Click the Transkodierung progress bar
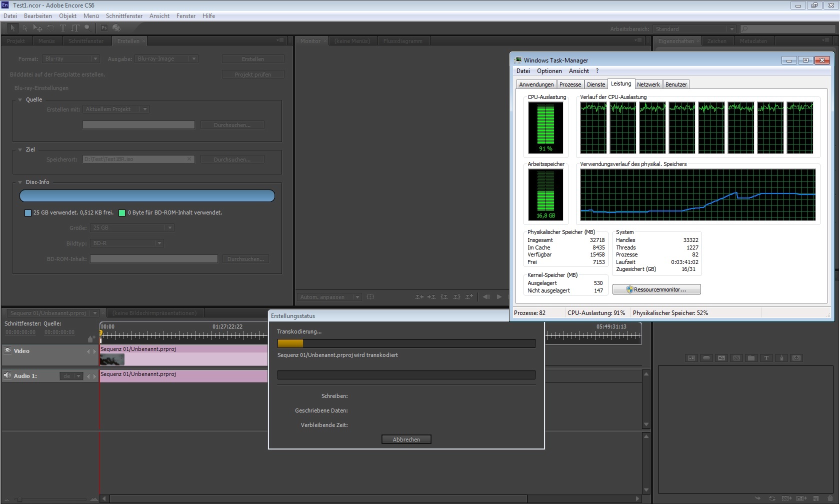The width and height of the screenshot is (840, 504). point(406,343)
